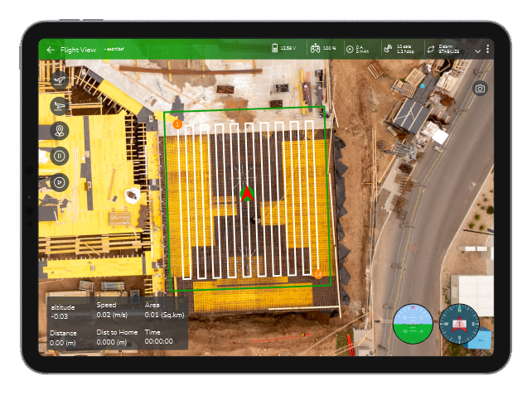Image resolution: width=532 pixels, height=395 pixels.
Task: Open the three-dot overflow menu
Action: click(487, 49)
